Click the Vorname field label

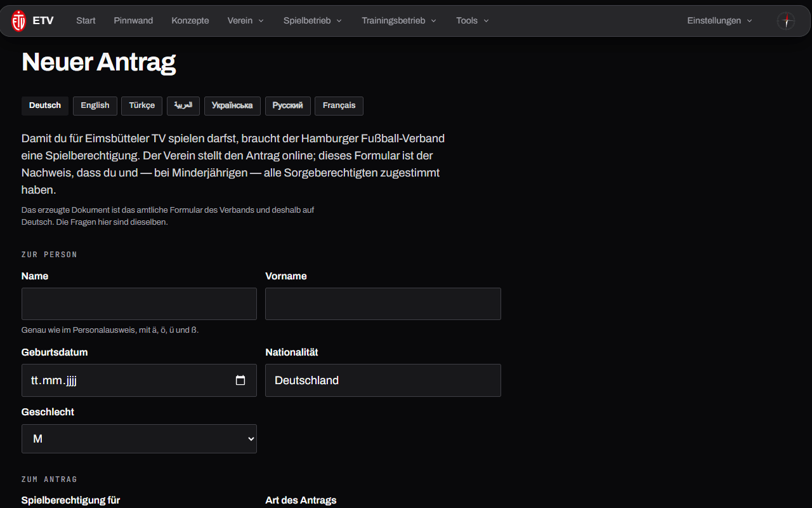286,276
